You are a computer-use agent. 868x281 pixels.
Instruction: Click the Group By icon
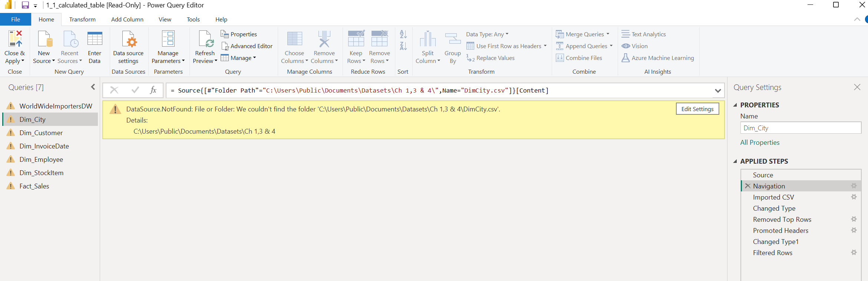click(453, 39)
